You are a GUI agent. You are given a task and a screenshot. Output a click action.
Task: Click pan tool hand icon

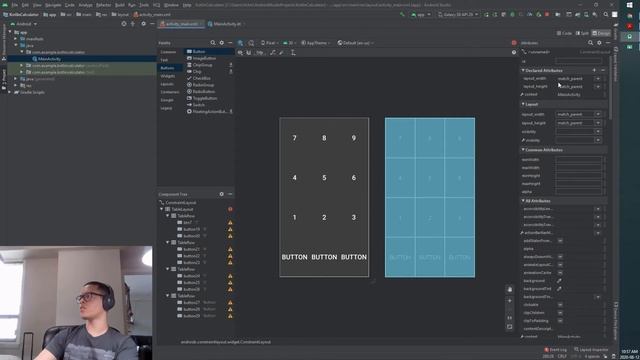[510, 289]
